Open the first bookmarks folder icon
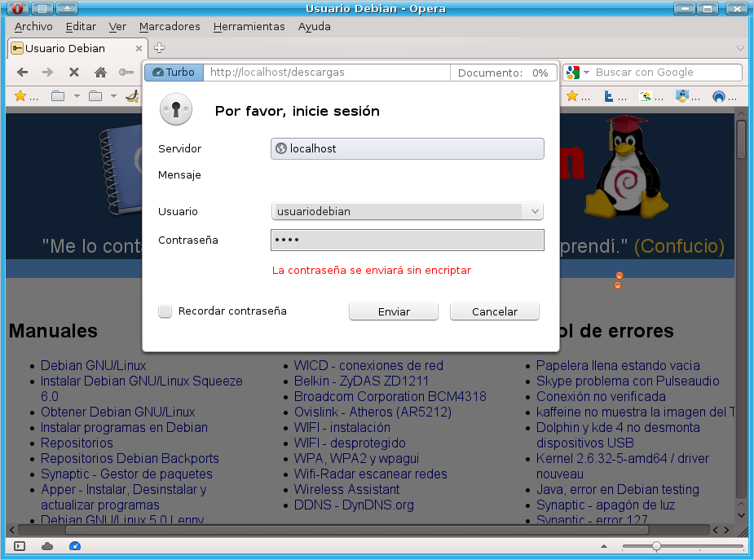Image resolution: width=754 pixels, height=560 pixels. point(58,96)
